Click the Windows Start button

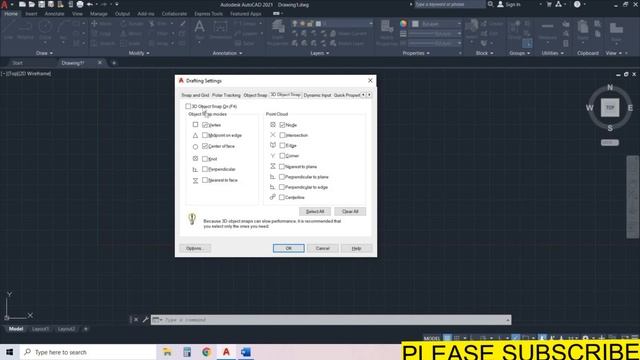(x=10, y=352)
